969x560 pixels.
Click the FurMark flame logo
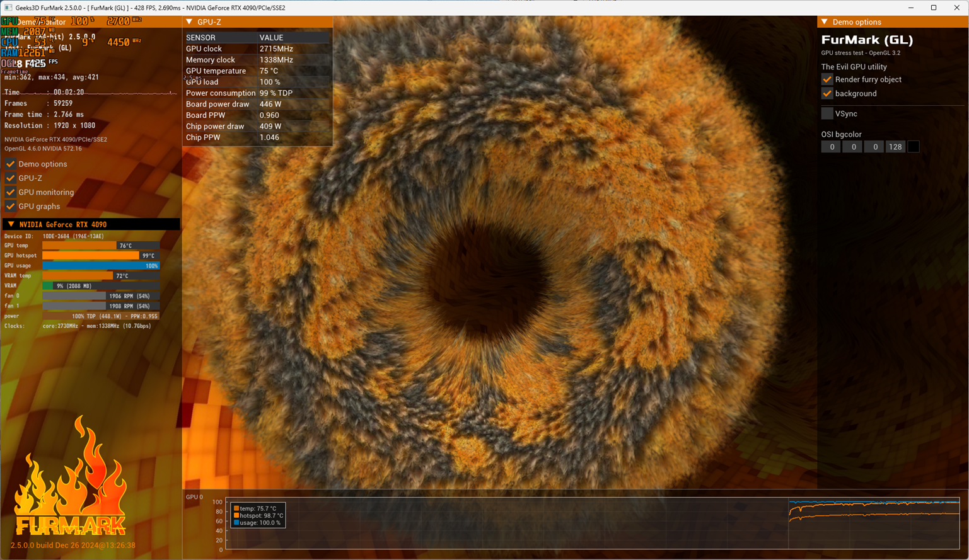[x=71, y=476]
